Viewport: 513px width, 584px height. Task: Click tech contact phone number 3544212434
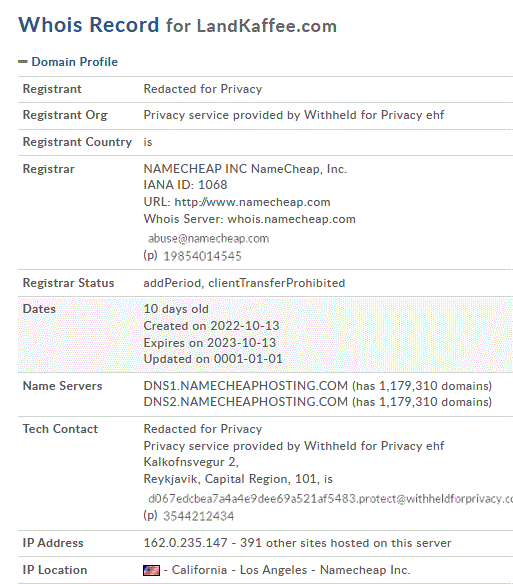(x=199, y=516)
